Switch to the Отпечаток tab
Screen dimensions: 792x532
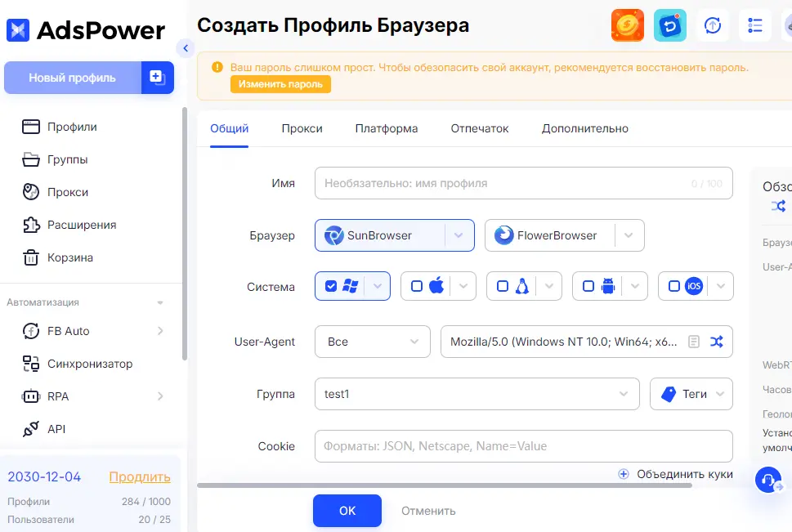479,129
